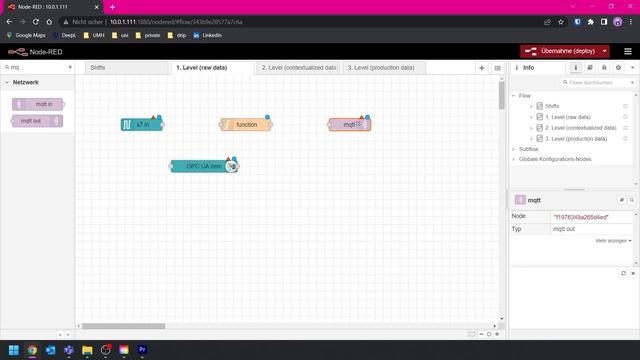Zoom in the workspace

click(497, 334)
